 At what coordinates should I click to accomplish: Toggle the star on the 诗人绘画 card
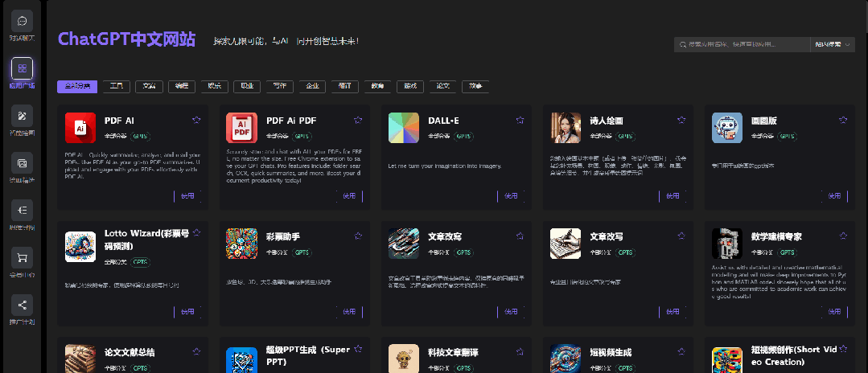(681, 120)
